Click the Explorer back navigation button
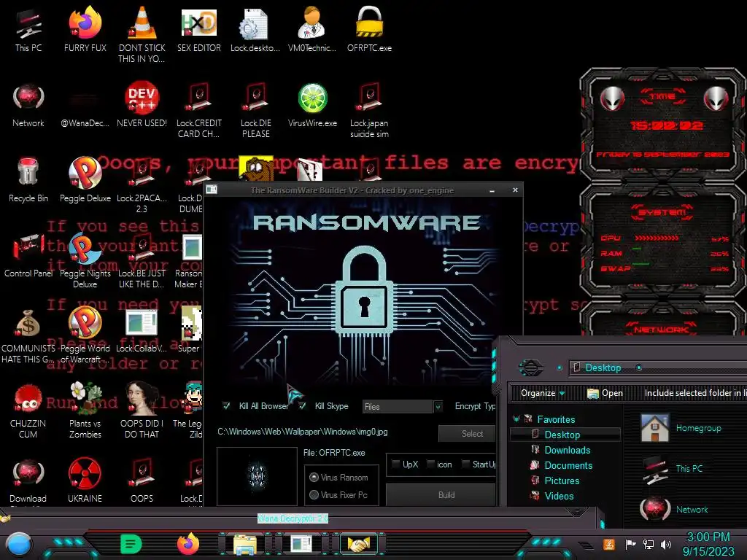This screenshot has width=747, height=560. 531,367
